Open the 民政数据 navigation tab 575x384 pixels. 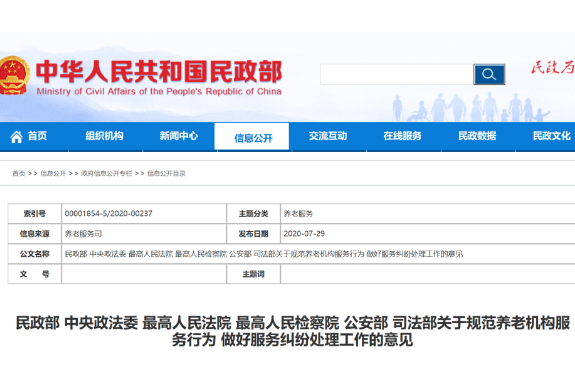pyautogui.click(x=477, y=136)
